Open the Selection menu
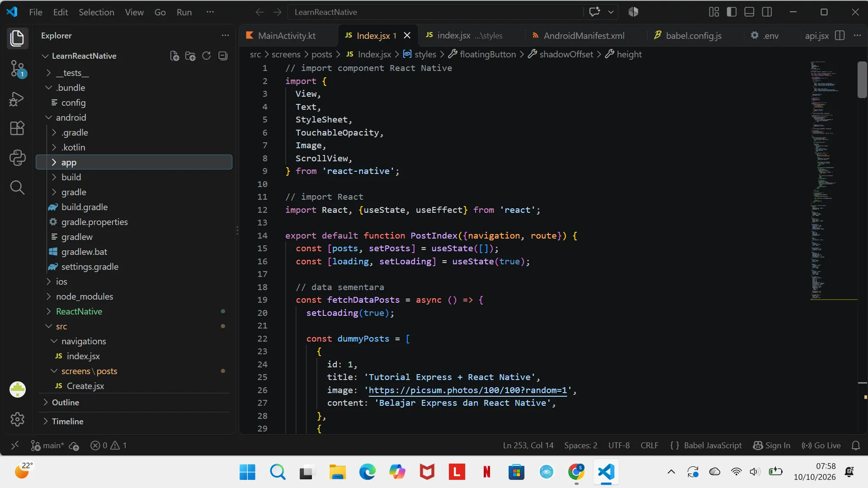 (96, 12)
